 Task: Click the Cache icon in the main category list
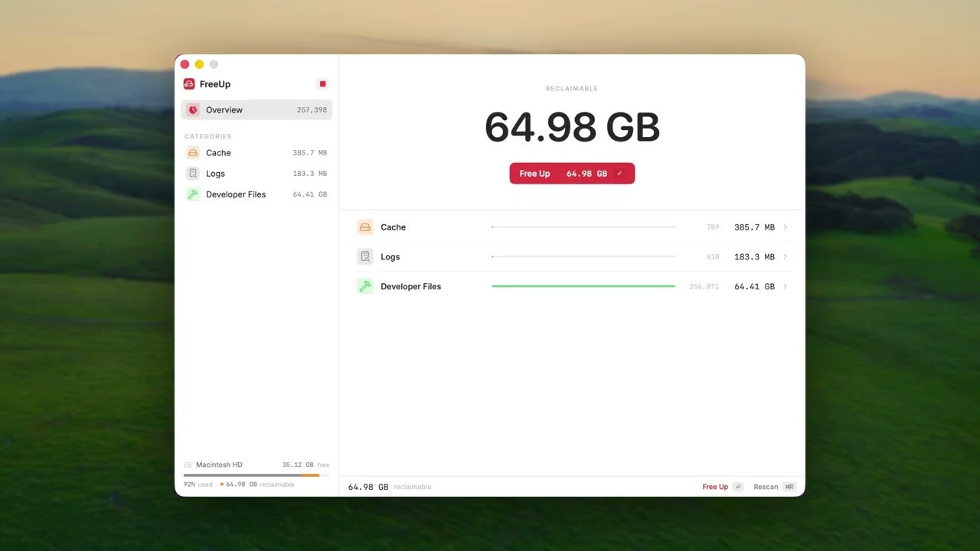(x=364, y=227)
